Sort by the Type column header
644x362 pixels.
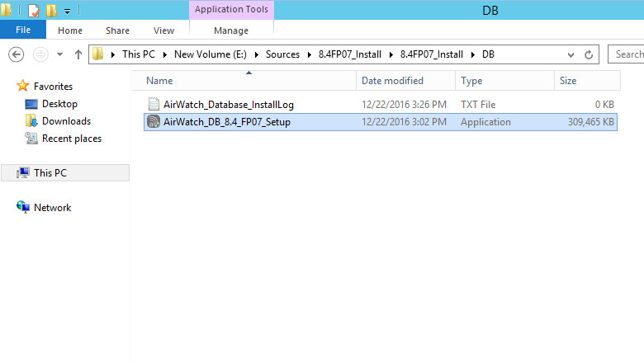pos(504,81)
